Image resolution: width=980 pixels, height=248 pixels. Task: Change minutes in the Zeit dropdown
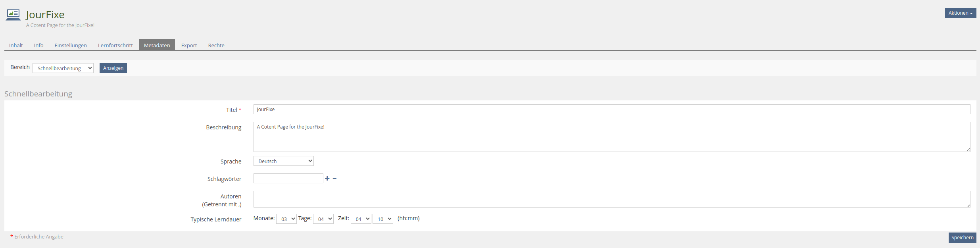[x=383, y=219]
